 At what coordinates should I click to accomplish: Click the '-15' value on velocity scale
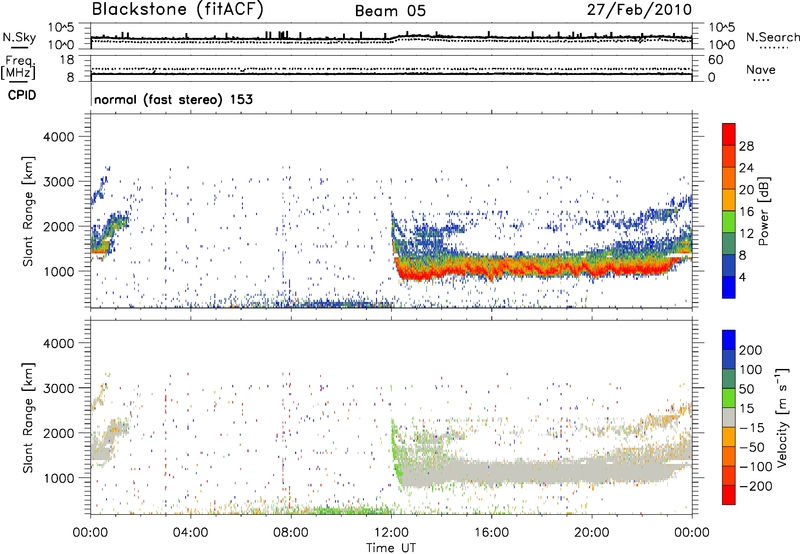(x=752, y=427)
